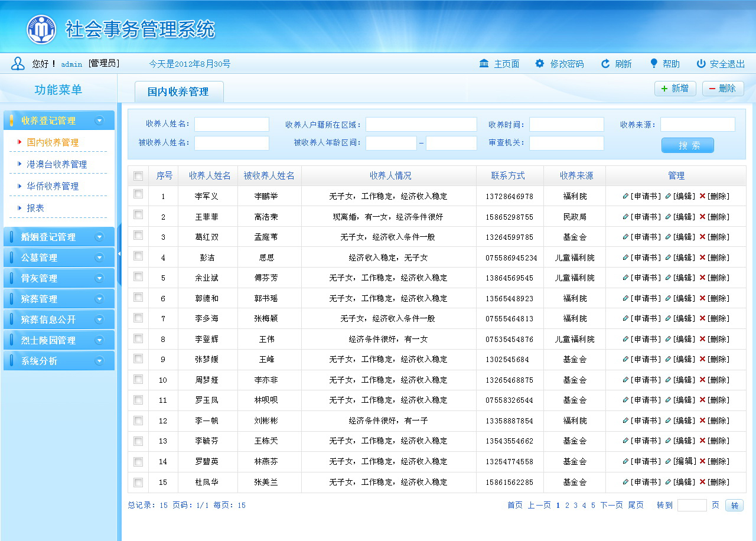Click red X delete icon in 王菲菲 row
The height and width of the screenshot is (541, 756).
point(702,217)
